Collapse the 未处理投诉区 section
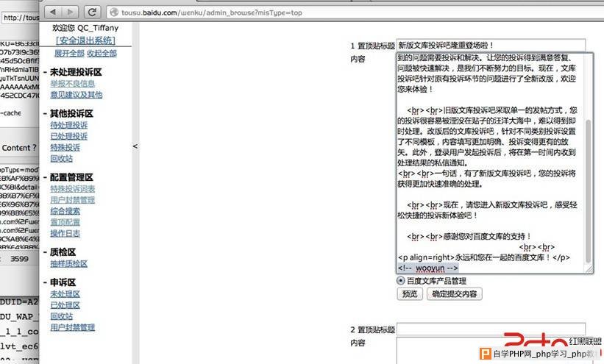Viewport: 604px width, 364px height. [x=45, y=72]
